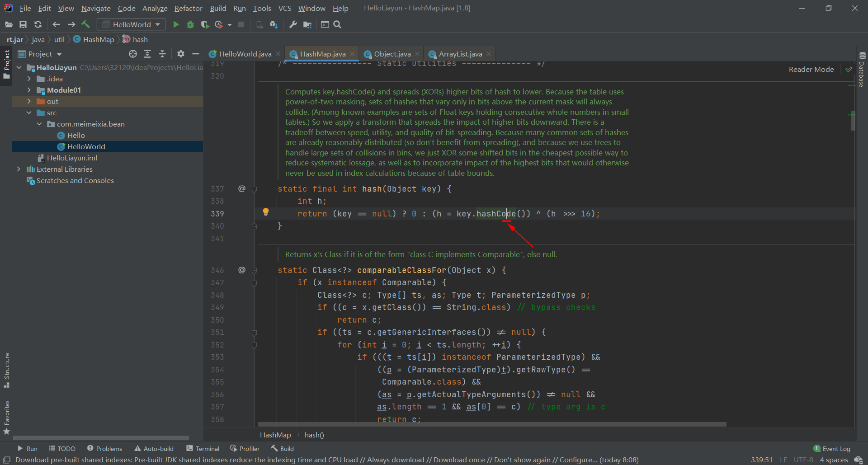The image size is (868, 465).
Task: Toggle fold marker on line 347
Action: (x=254, y=283)
